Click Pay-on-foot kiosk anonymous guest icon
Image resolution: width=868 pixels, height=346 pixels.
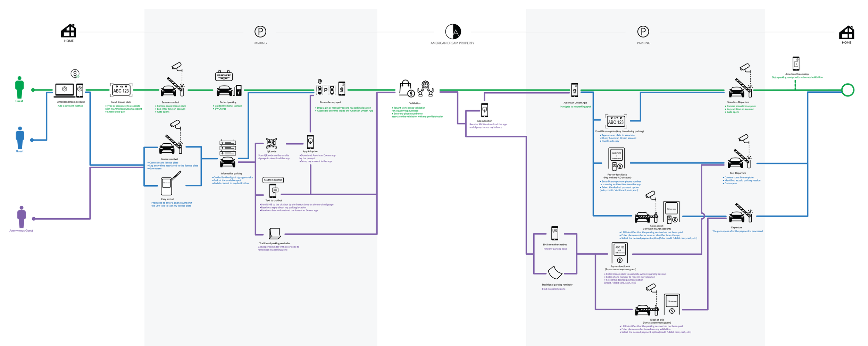click(x=619, y=253)
